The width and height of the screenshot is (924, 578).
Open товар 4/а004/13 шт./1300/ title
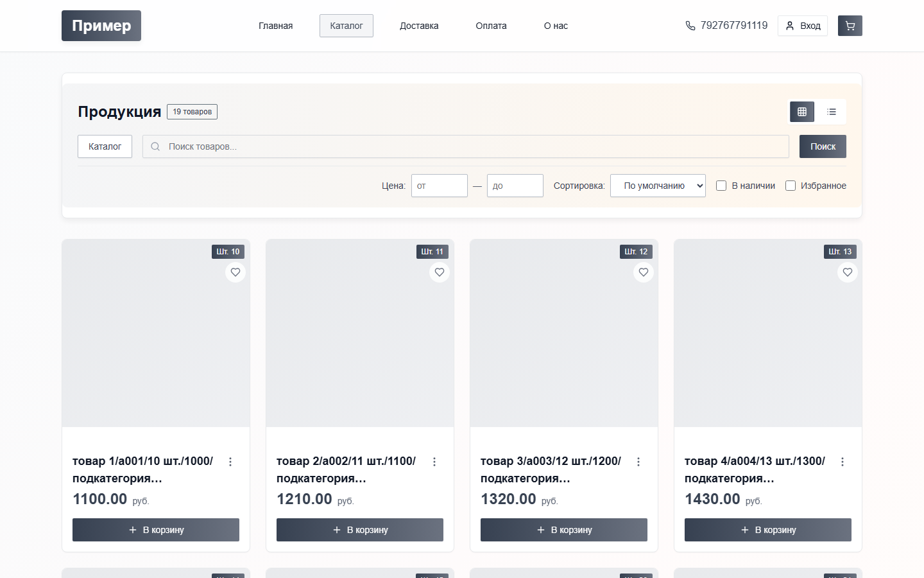pyautogui.click(x=755, y=469)
